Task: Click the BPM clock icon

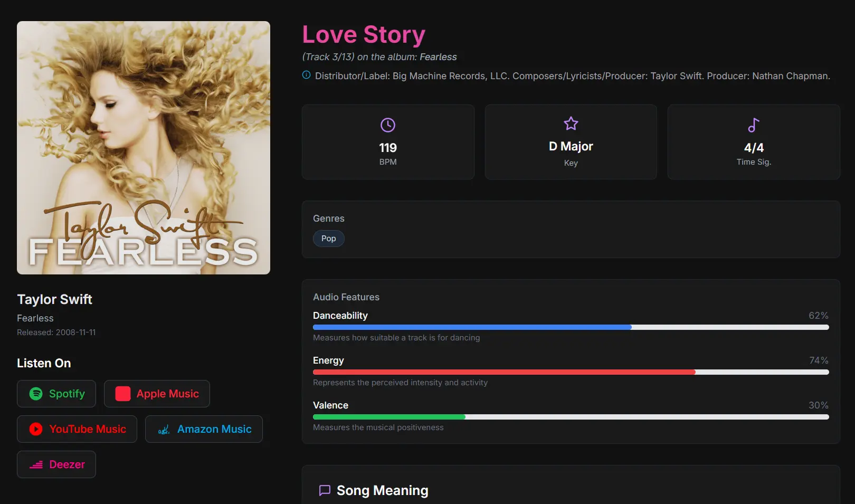Action: point(388,125)
